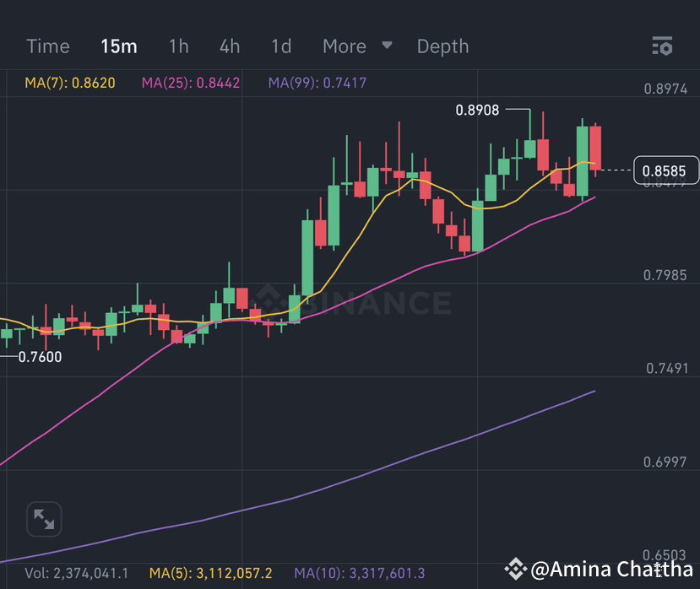
Task: Toggle the 15m timeframe selection
Action: 118,46
